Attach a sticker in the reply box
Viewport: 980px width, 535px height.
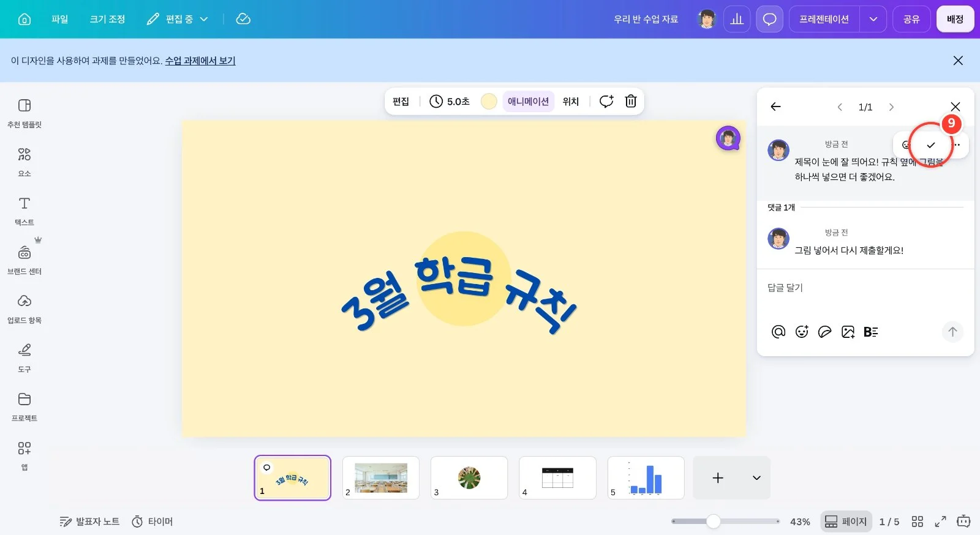pyautogui.click(x=825, y=332)
